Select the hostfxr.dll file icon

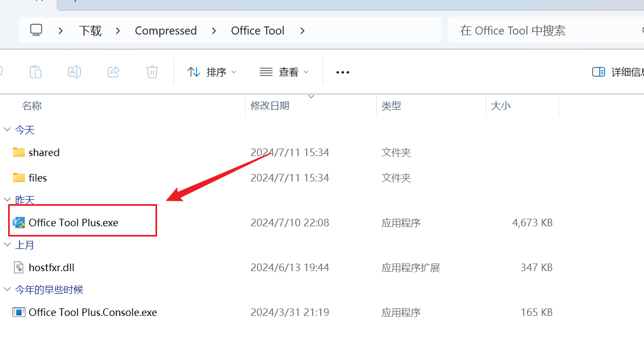[18, 267]
